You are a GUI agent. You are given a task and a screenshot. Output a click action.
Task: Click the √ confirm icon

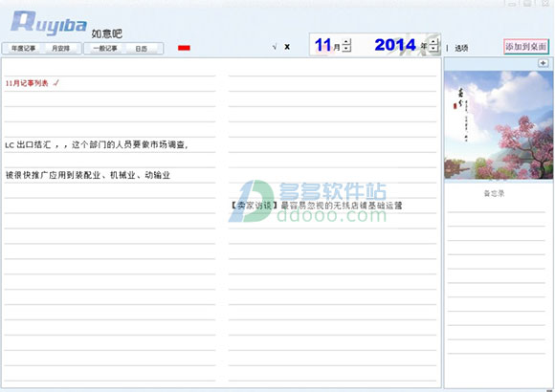click(275, 47)
